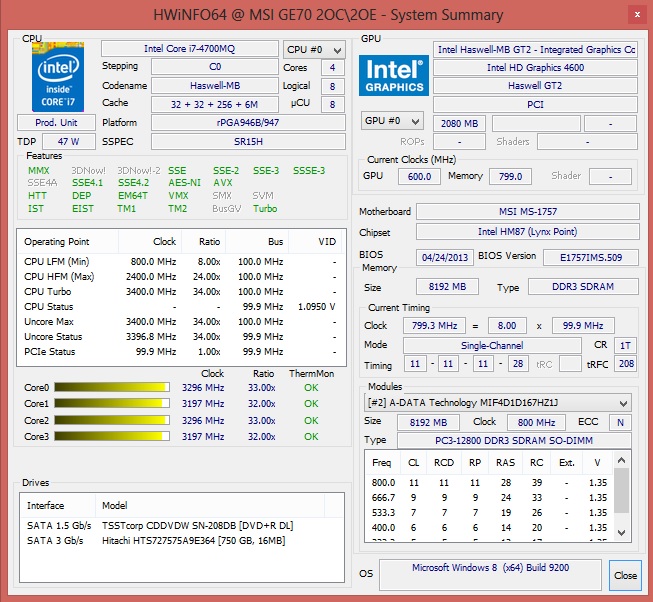Click the Intel Core i7 logo

click(x=58, y=77)
